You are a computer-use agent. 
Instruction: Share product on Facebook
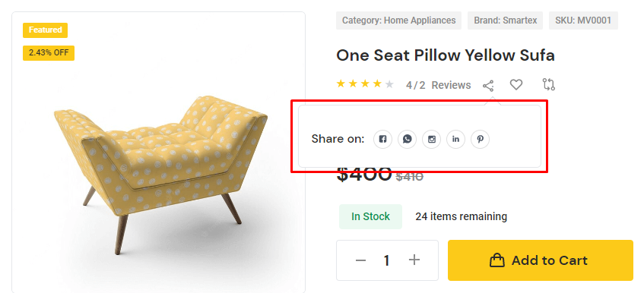[x=382, y=140]
